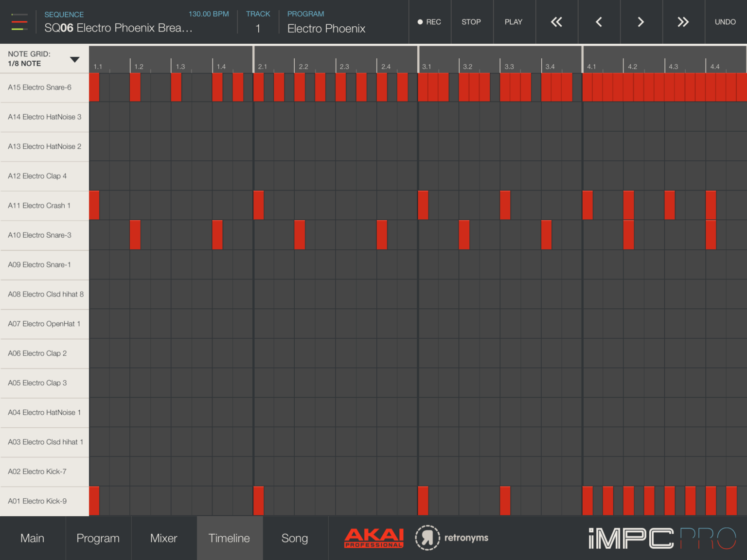
Task: Tap the Retronyms logo icon
Action: (x=427, y=538)
